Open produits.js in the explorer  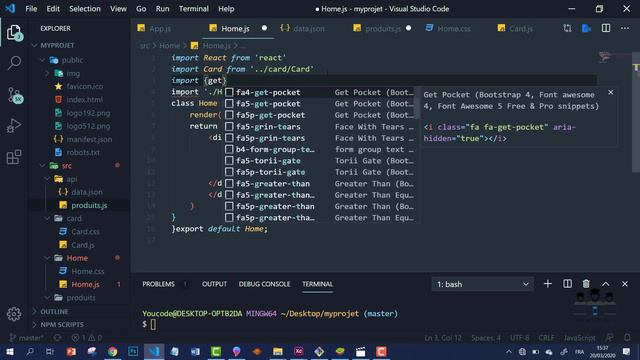pyautogui.click(x=89, y=205)
